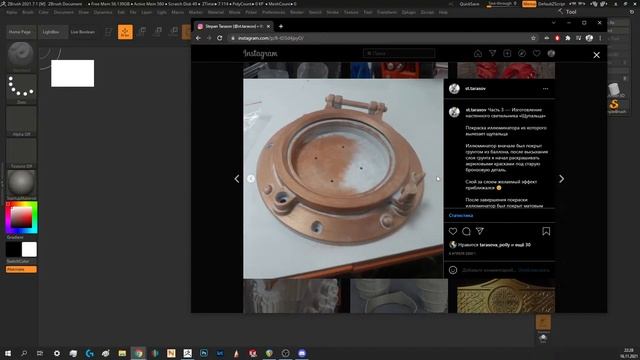Click the Live Boolean button in ZBrush
Screen dimensions: 640x360
pos(83,32)
